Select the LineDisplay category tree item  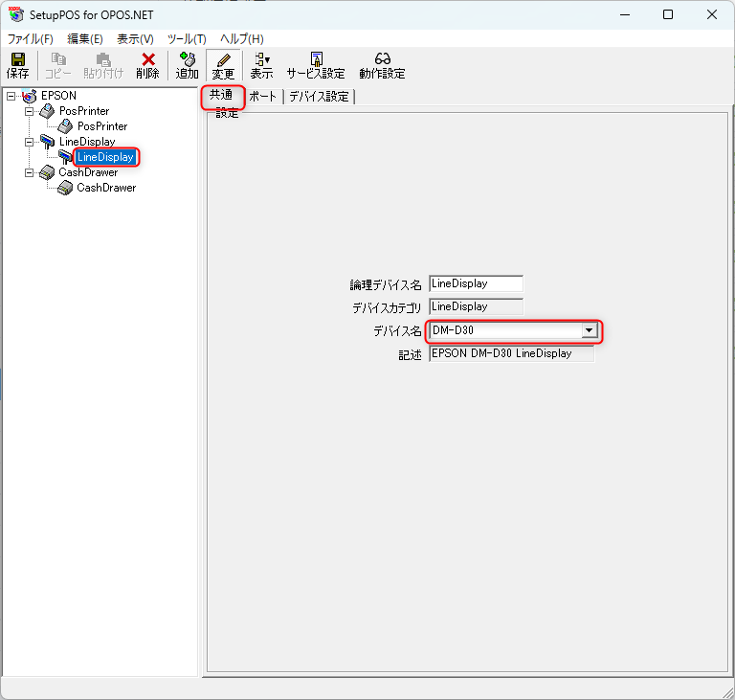(87, 142)
